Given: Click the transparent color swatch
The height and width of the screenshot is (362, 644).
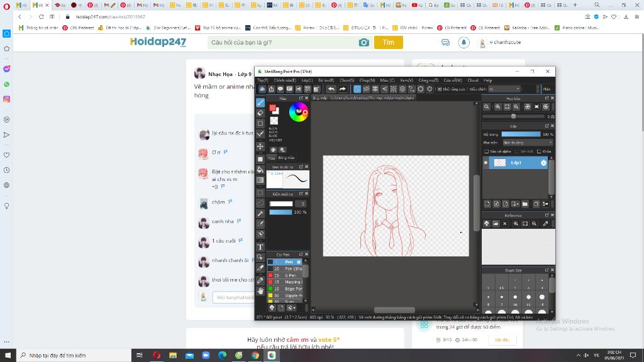Looking at the screenshot, I should [274, 121].
